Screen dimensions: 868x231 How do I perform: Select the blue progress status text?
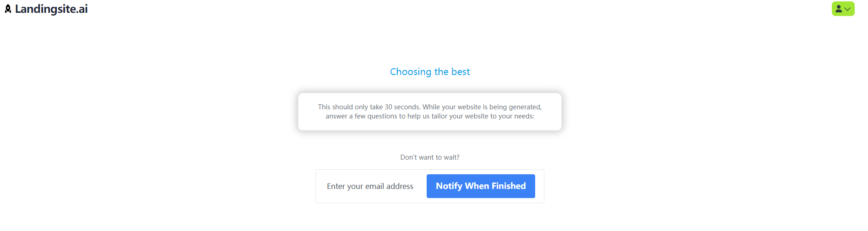[430, 72]
